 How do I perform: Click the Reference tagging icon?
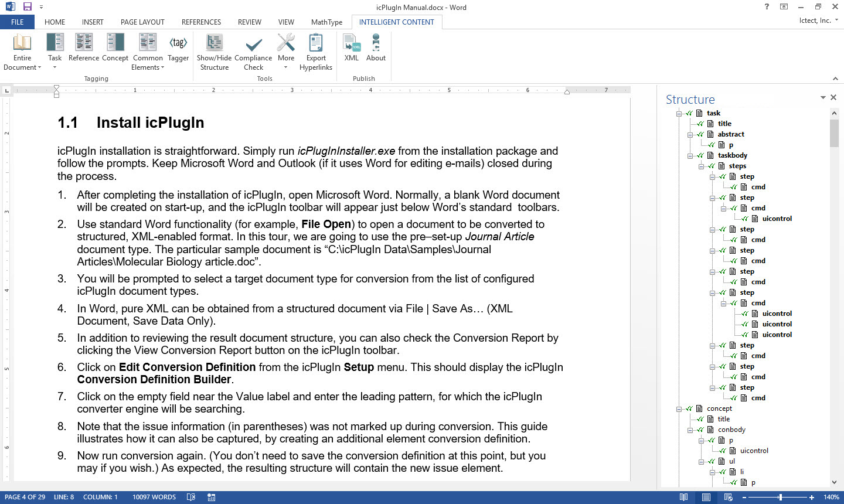point(84,47)
